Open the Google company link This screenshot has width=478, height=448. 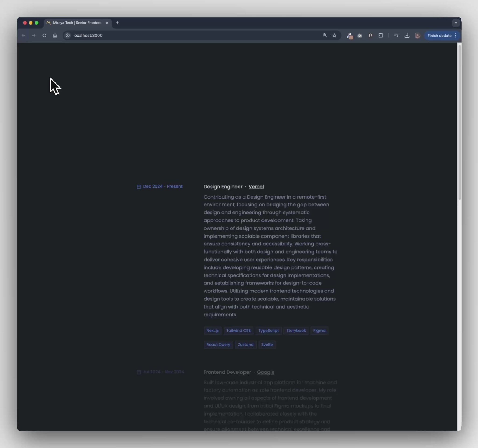[x=265, y=372]
